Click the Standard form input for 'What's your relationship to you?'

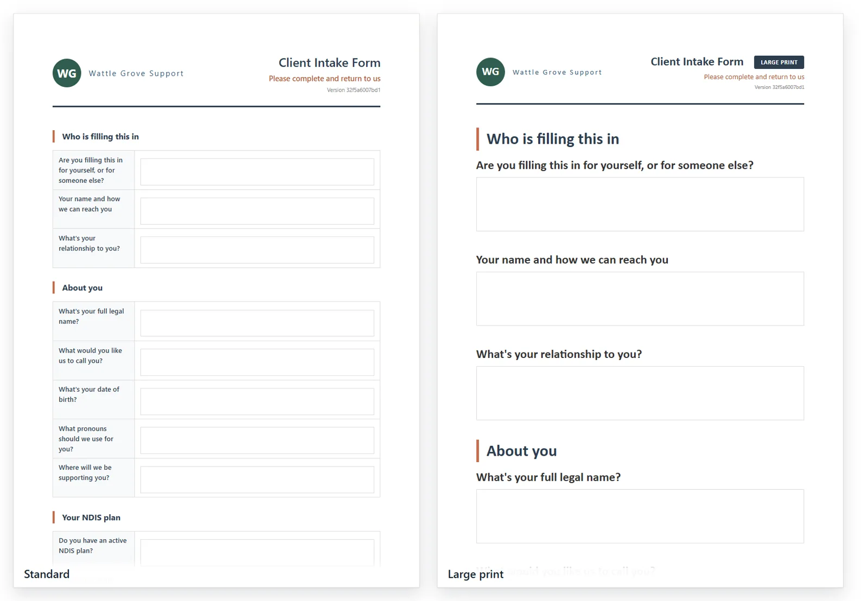pos(257,250)
